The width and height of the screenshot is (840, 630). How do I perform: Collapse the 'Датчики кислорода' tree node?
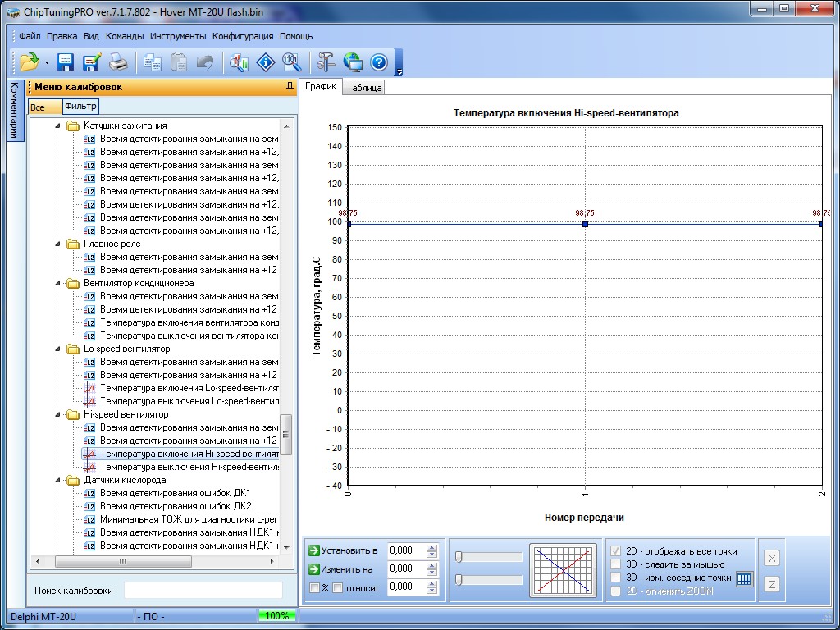58,481
